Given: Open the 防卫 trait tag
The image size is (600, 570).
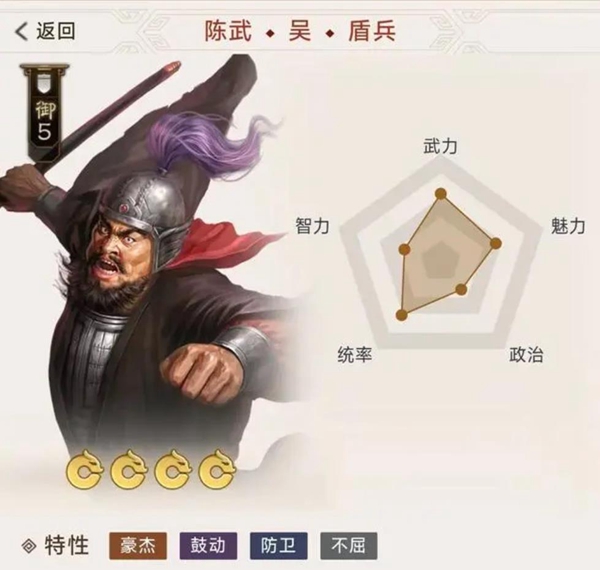Looking at the screenshot, I should pos(279,546).
